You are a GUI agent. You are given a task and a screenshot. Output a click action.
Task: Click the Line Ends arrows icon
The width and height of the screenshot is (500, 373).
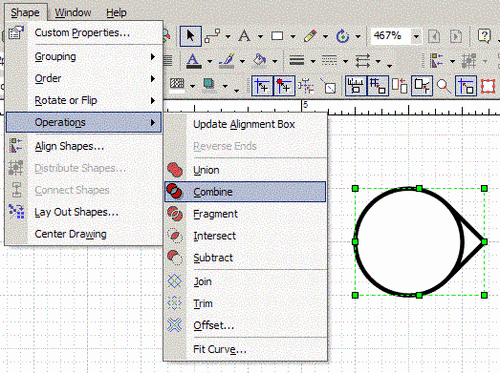point(362,61)
